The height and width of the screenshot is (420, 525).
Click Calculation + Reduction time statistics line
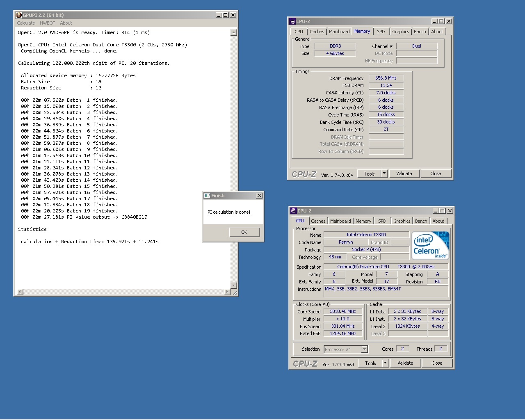[x=90, y=242]
